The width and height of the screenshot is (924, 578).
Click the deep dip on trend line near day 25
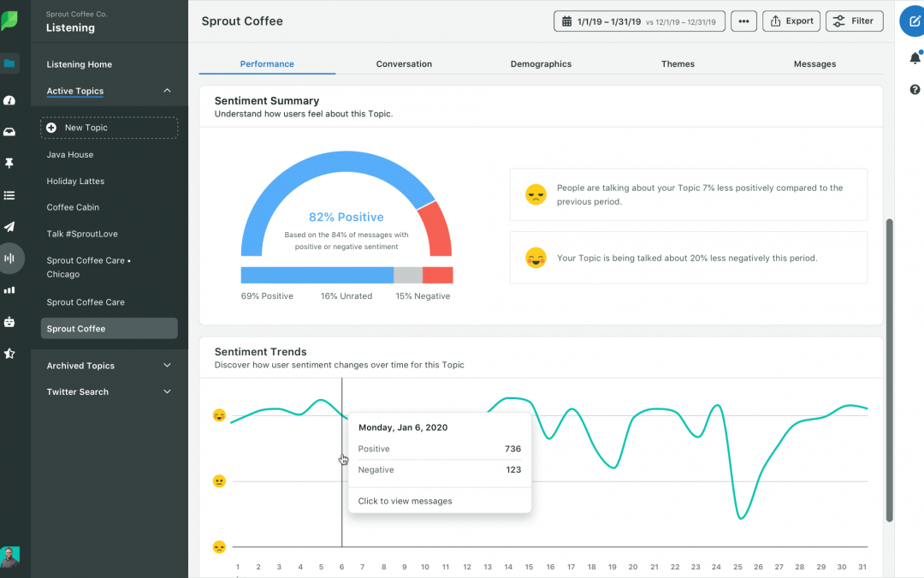[x=741, y=517]
